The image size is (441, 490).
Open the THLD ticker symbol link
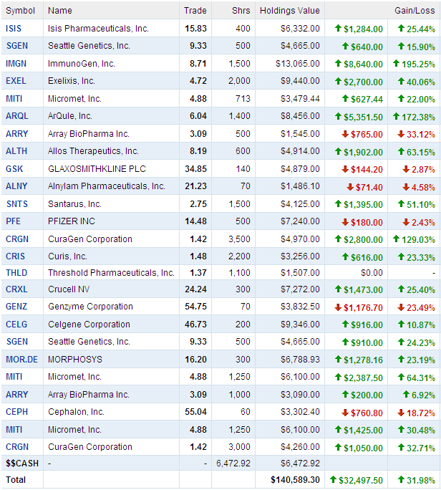coord(17,273)
